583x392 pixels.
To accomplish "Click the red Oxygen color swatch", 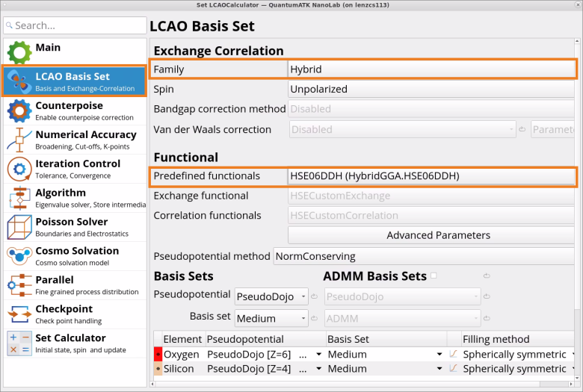I will pos(158,354).
